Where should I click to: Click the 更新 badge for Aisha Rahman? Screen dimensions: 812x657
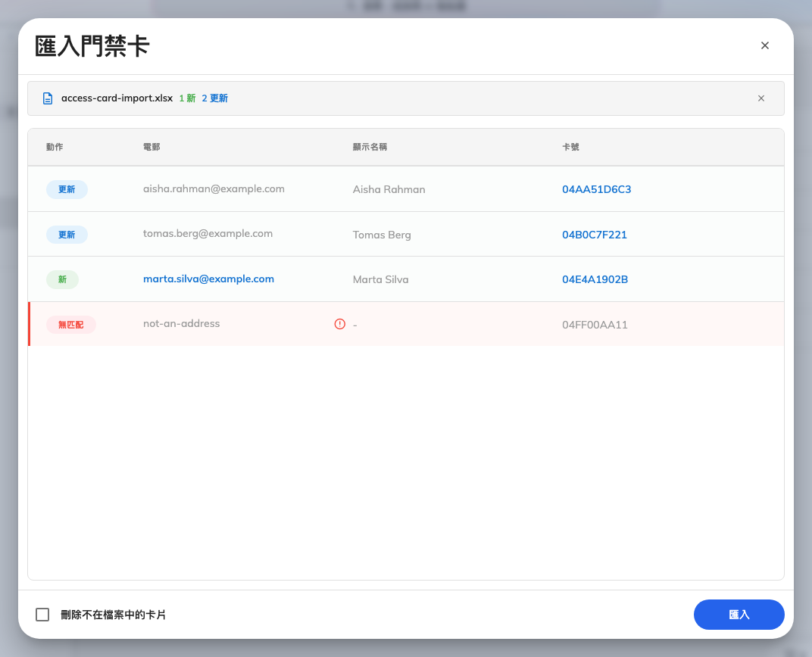(67, 189)
